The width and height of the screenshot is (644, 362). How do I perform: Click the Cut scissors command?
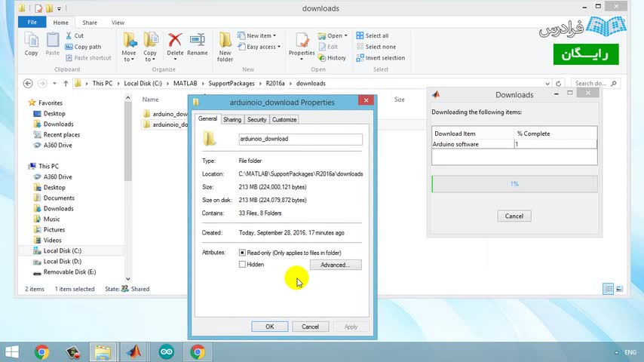(75, 35)
